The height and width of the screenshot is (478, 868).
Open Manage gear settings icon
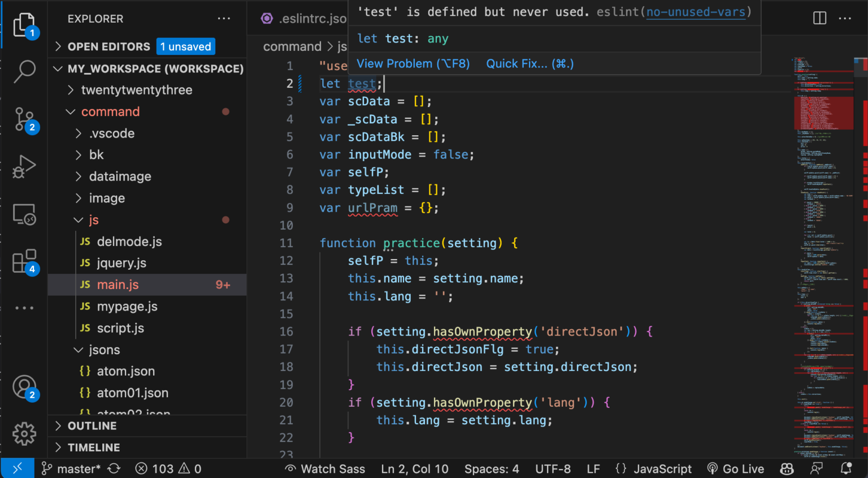[24, 434]
